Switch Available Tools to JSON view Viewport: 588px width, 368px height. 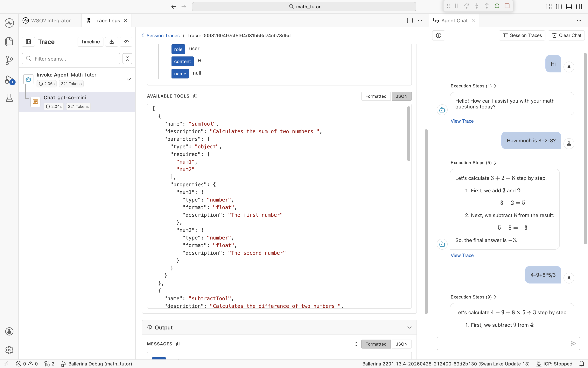402,96
